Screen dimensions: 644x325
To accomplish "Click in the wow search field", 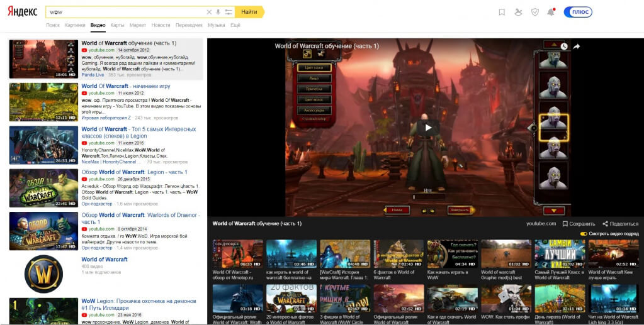I will (125, 12).
